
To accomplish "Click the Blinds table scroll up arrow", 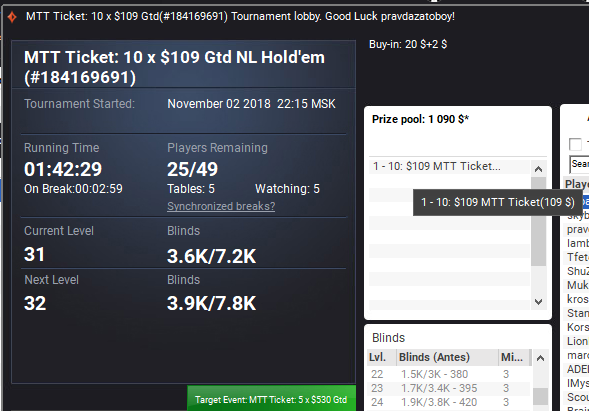I will click(x=540, y=358).
